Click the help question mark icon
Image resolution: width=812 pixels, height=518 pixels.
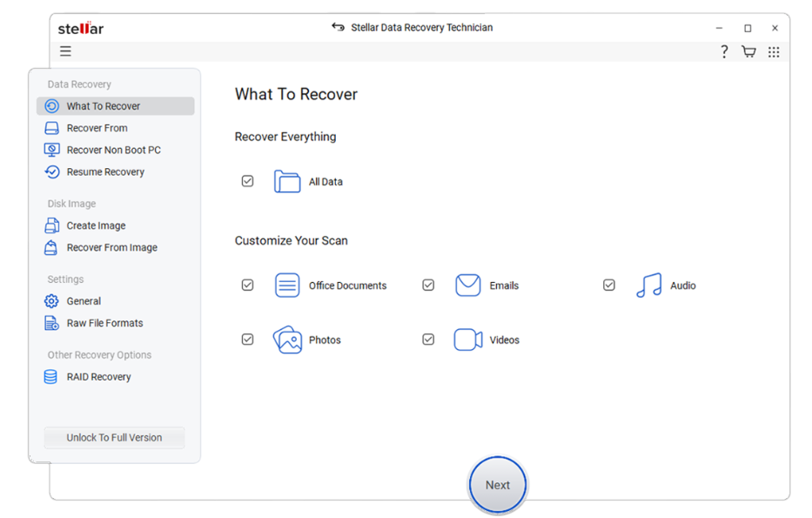[x=724, y=51]
